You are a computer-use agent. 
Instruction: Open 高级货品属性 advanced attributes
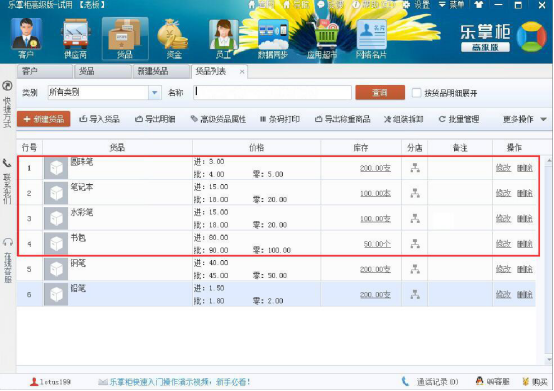tap(218, 119)
